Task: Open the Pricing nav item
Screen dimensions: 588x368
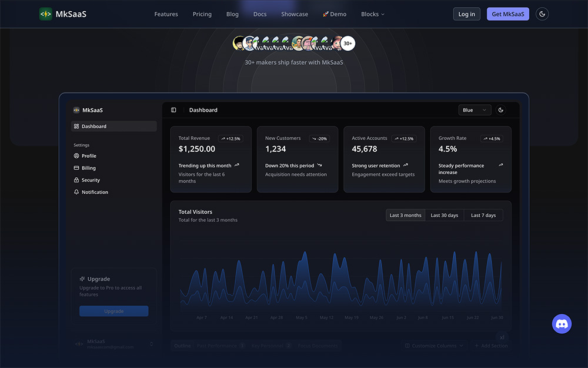Action: (x=202, y=14)
